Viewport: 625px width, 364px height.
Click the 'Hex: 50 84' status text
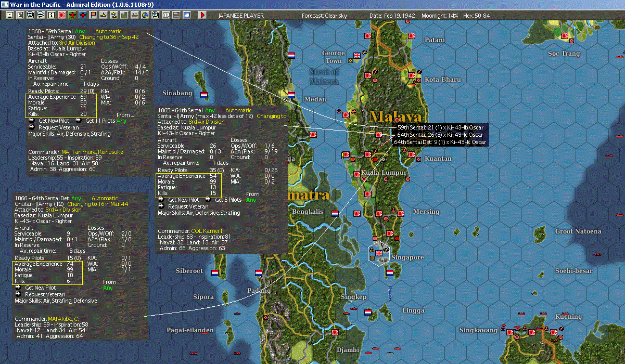477,16
